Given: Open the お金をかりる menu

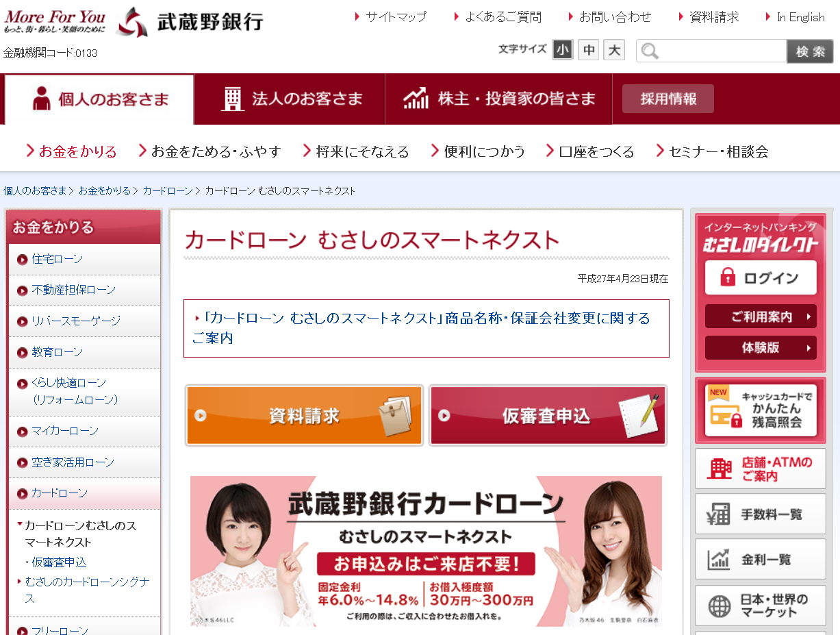Looking at the screenshot, I should (x=72, y=151).
